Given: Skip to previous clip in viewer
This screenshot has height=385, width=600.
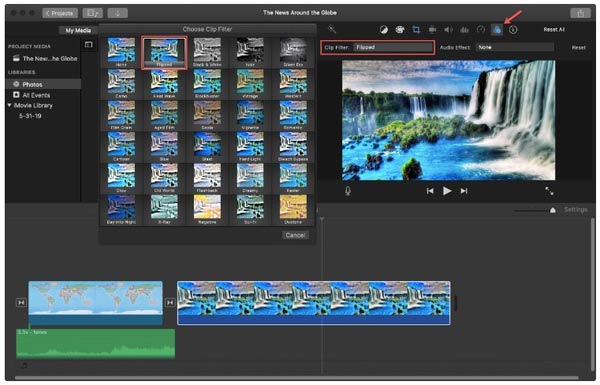Looking at the screenshot, I should coord(430,191).
